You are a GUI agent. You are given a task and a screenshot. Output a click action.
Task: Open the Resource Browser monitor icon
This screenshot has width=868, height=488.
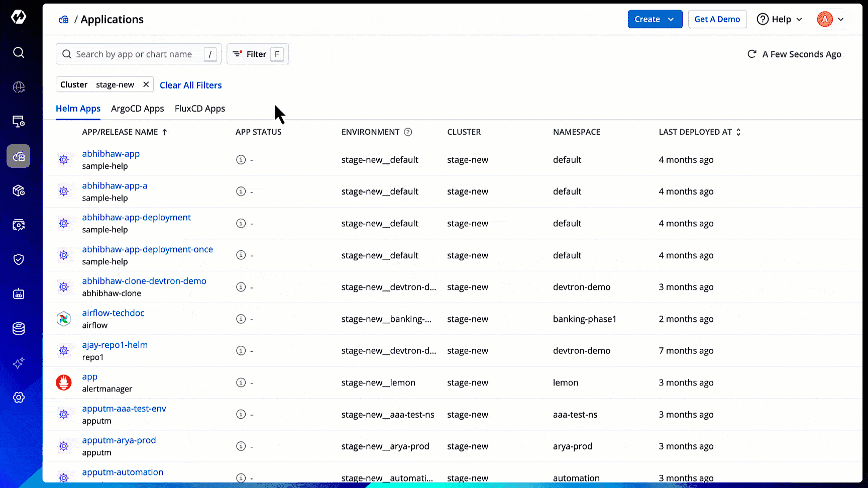tap(19, 121)
